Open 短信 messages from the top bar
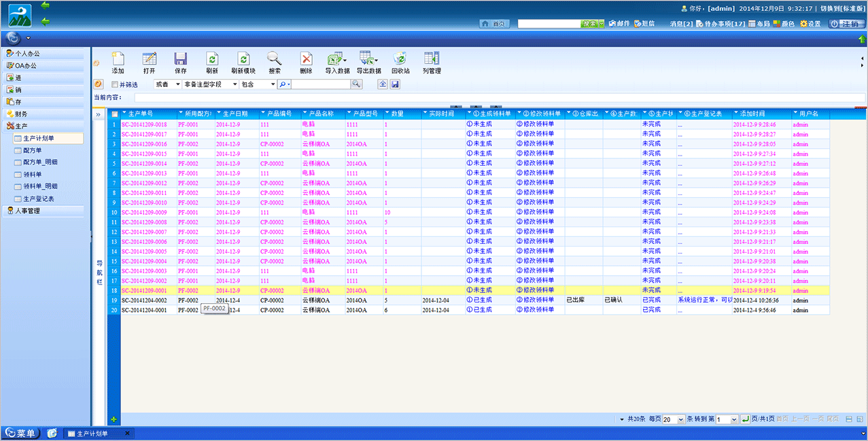The width and height of the screenshot is (868, 441). click(x=644, y=24)
